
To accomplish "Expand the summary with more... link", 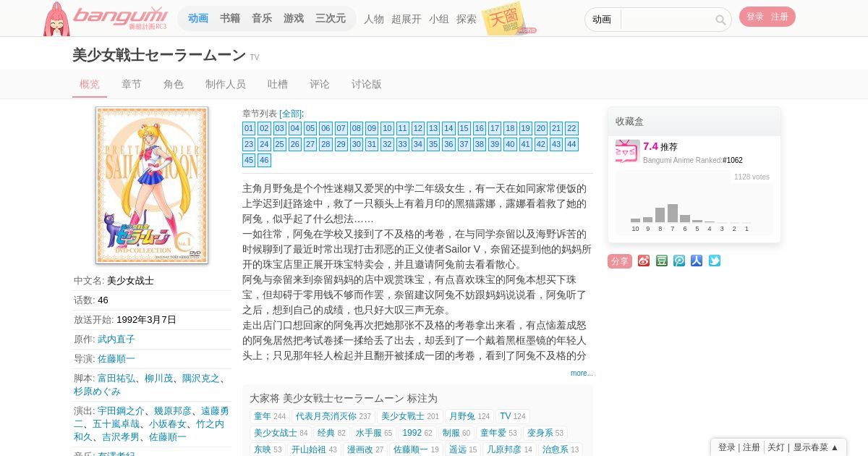I will (x=582, y=373).
